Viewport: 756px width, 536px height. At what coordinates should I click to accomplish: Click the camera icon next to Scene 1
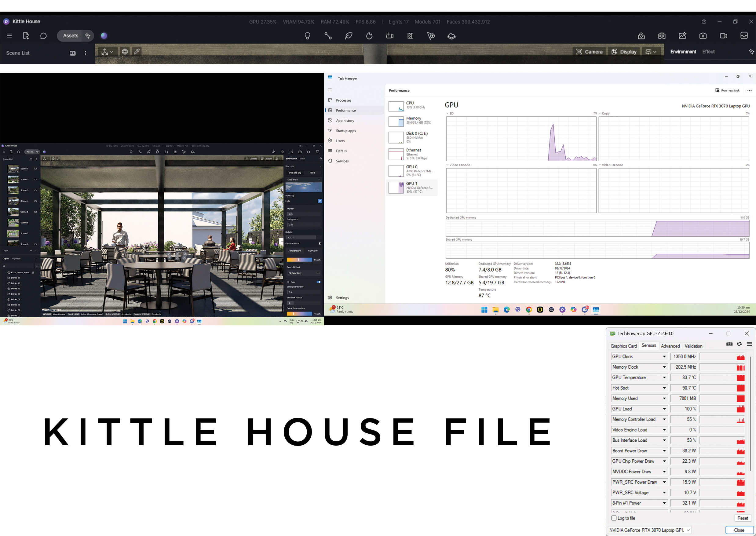click(x=36, y=169)
